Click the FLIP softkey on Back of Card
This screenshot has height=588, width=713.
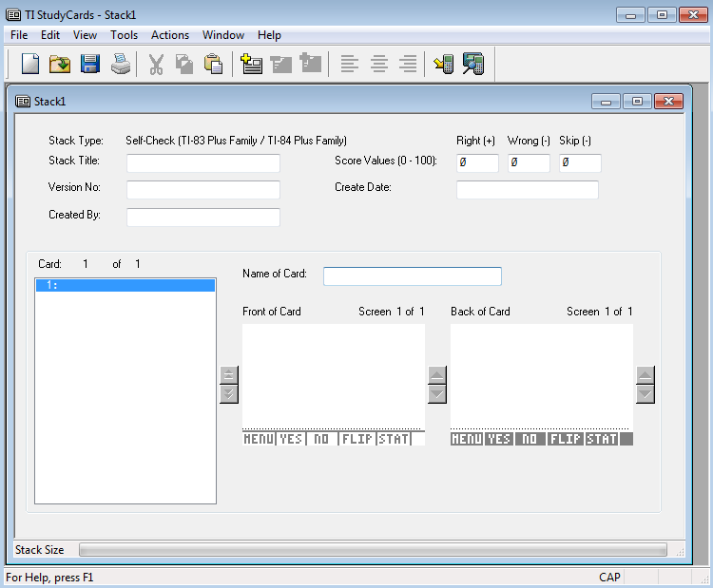(x=566, y=439)
